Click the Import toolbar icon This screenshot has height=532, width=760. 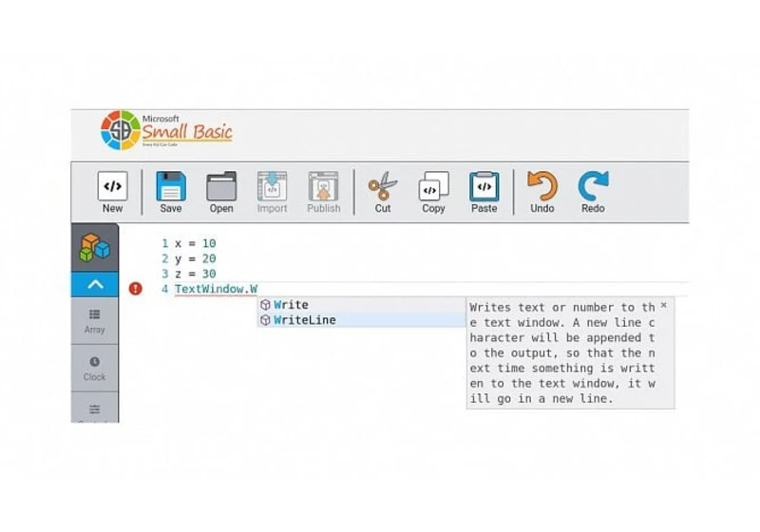pyautogui.click(x=272, y=186)
